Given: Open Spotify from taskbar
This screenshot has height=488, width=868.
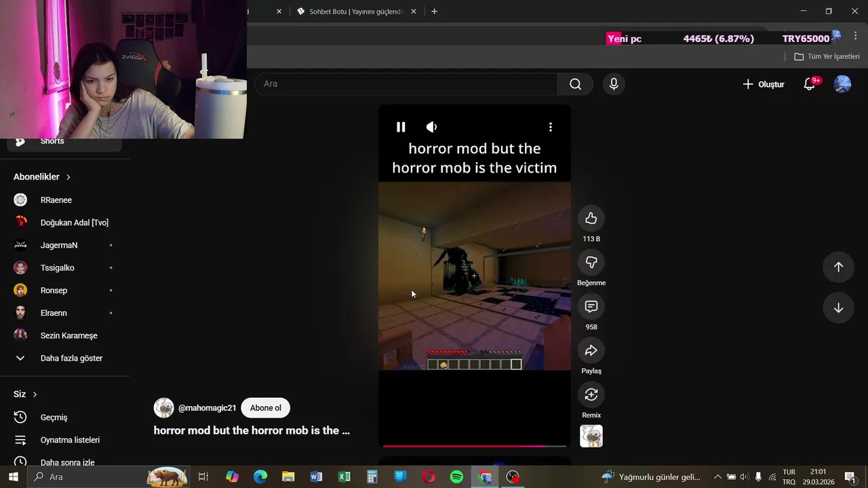Looking at the screenshot, I should [456, 476].
